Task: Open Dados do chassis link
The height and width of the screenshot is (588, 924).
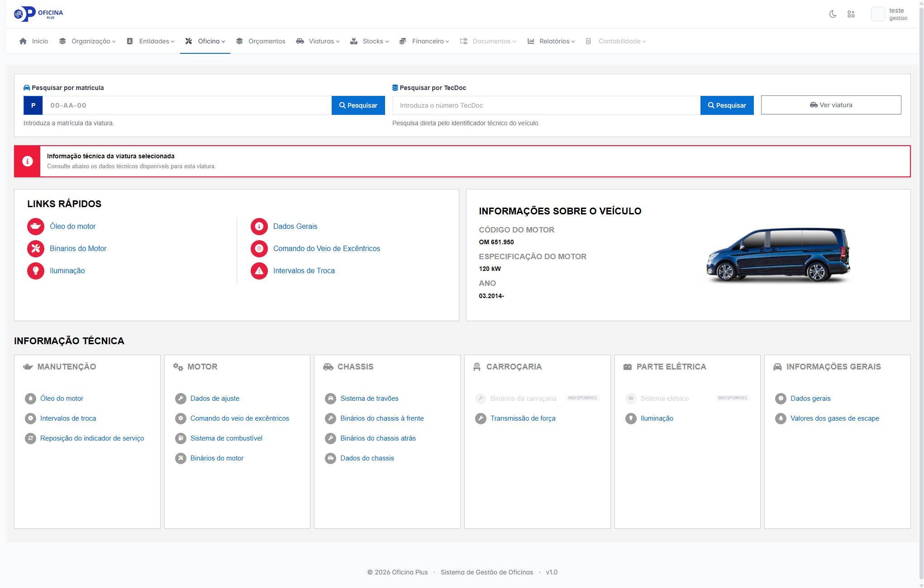Action: click(367, 458)
